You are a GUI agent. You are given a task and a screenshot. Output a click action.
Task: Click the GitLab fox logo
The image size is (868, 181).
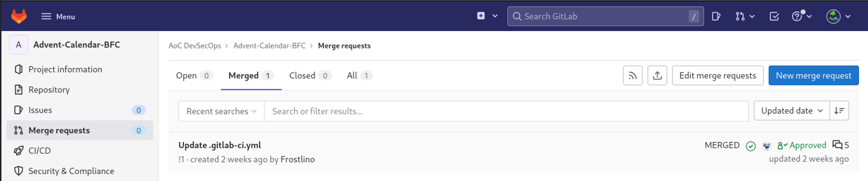19,16
